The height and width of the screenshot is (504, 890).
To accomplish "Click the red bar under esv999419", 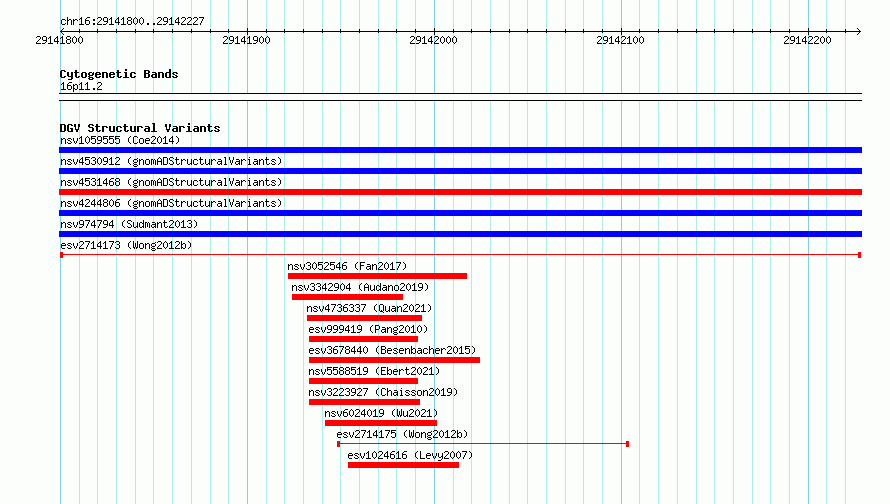I will [363, 339].
